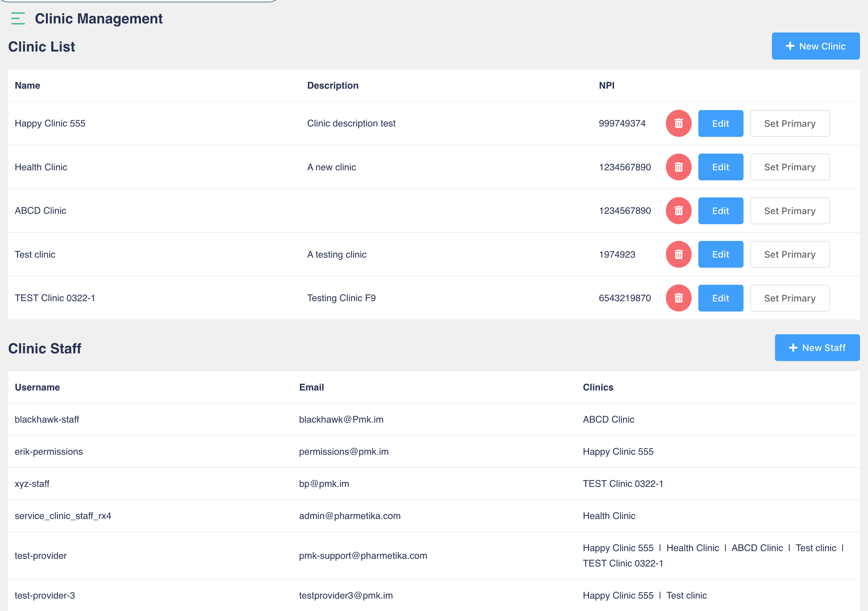The width and height of the screenshot is (868, 611).
Task: Click the New Clinic button
Action: click(815, 46)
